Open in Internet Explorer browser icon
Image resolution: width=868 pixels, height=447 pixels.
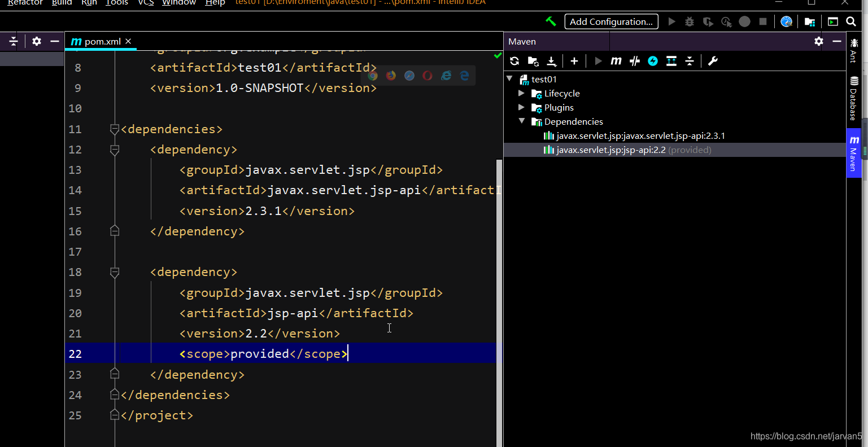pos(446,75)
